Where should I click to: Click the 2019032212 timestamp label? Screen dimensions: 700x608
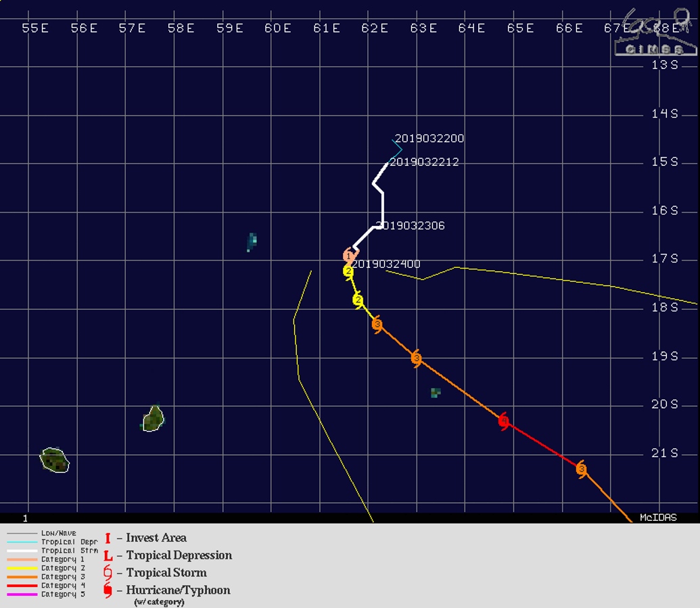(424, 162)
